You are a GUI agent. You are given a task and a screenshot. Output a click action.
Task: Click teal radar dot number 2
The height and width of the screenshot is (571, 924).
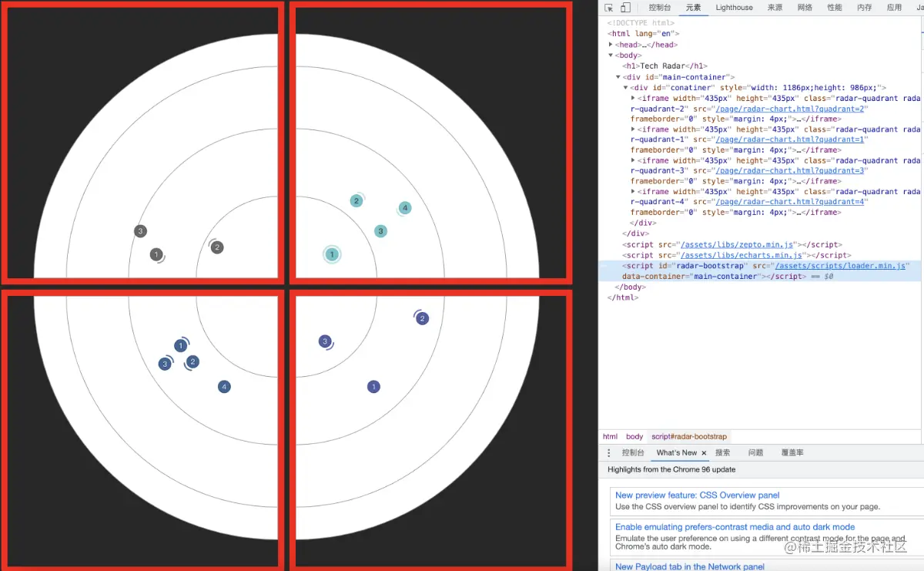pos(356,201)
